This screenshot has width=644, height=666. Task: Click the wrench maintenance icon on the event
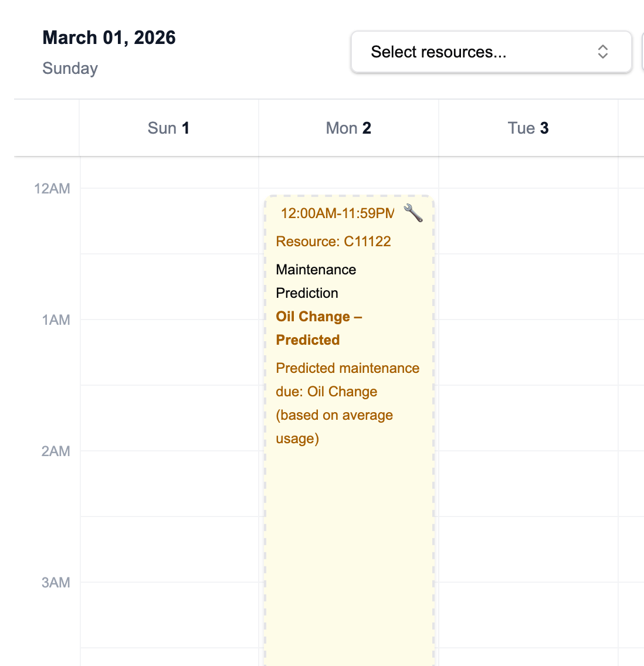click(x=413, y=213)
